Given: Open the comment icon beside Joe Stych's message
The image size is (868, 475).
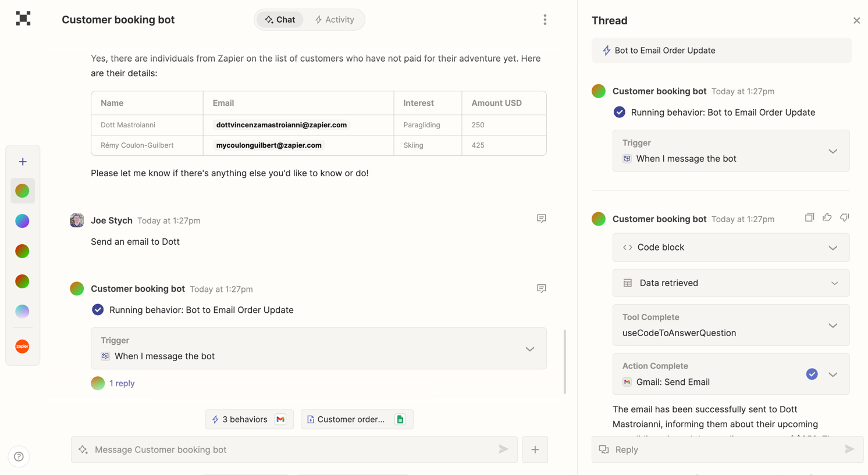Looking at the screenshot, I should [x=541, y=218].
